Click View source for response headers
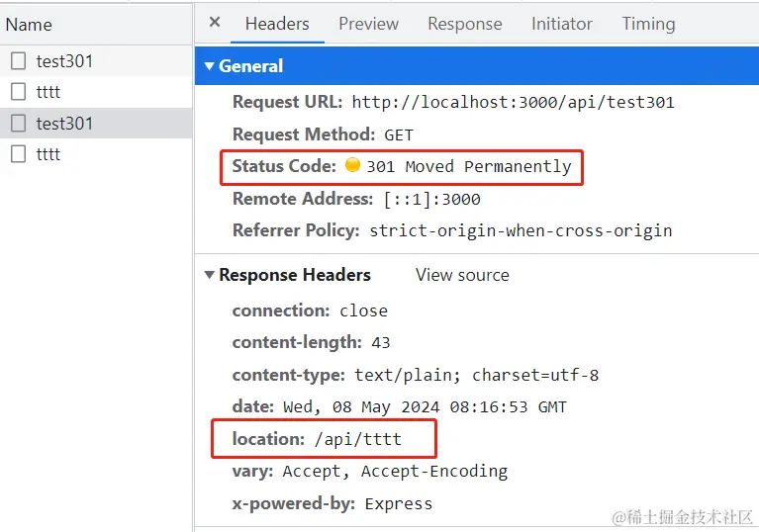 click(x=462, y=275)
